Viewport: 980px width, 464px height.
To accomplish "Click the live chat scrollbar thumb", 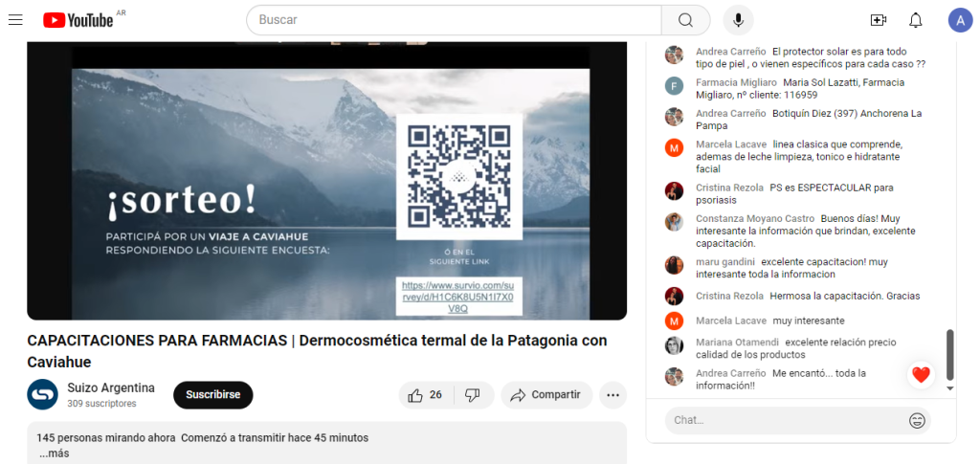I will click(950, 355).
